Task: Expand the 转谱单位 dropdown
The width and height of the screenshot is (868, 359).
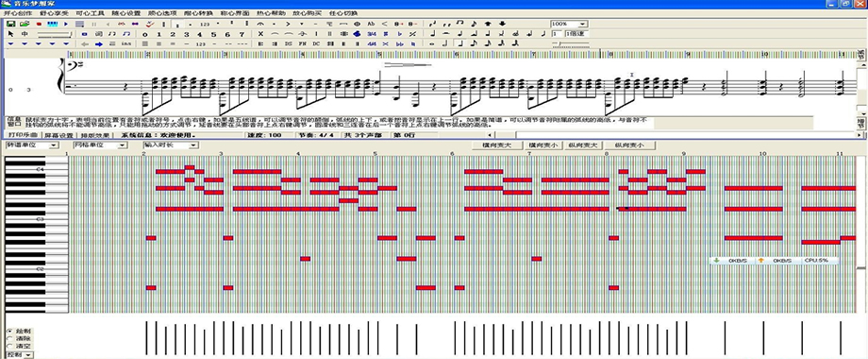Action: 54,145
